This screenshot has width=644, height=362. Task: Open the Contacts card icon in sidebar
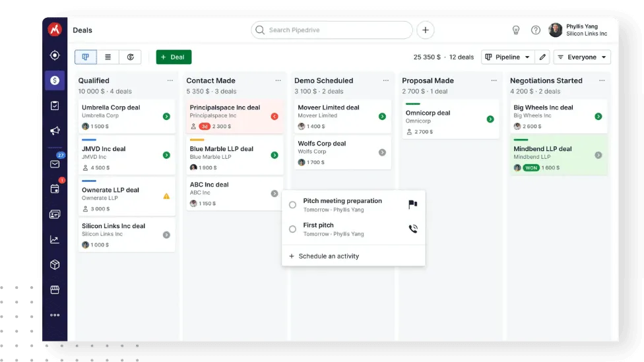point(55,214)
